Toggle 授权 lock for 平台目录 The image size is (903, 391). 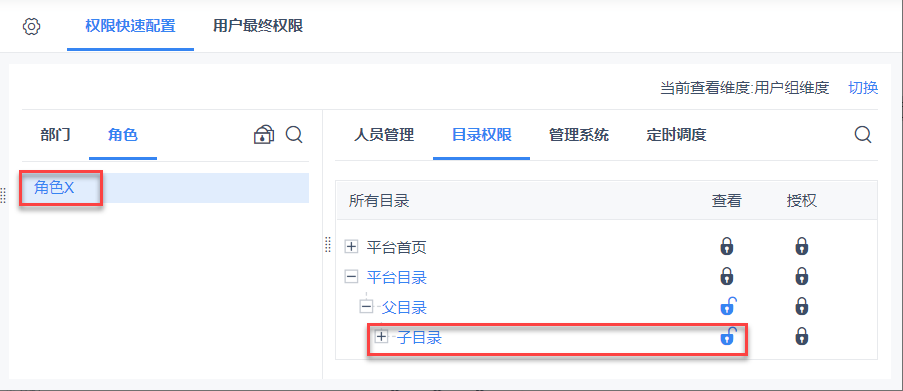pos(802,276)
